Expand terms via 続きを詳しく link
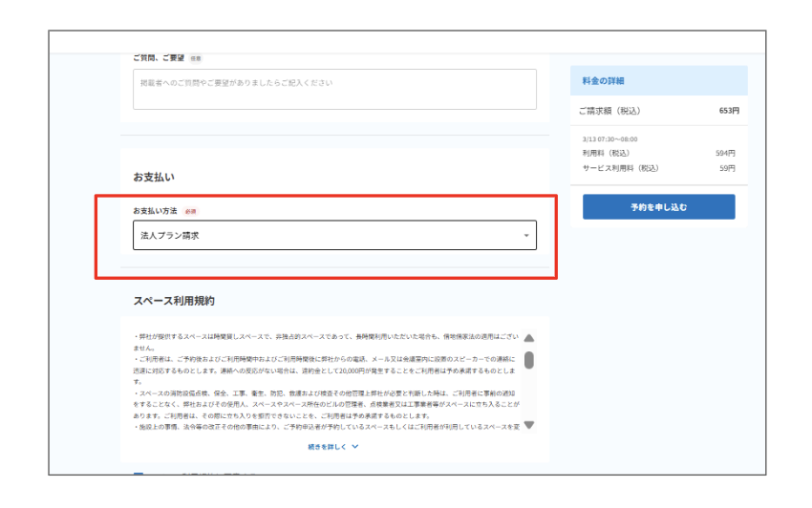 pyautogui.click(x=333, y=446)
